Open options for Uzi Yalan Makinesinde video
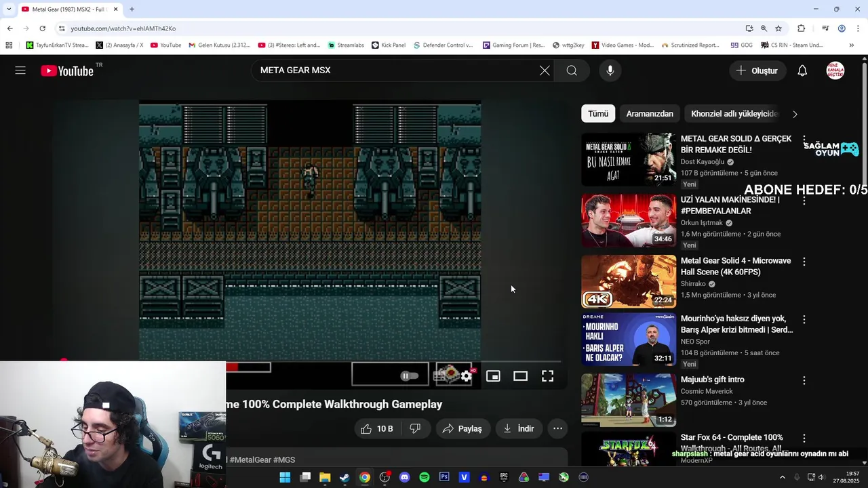 (804, 201)
